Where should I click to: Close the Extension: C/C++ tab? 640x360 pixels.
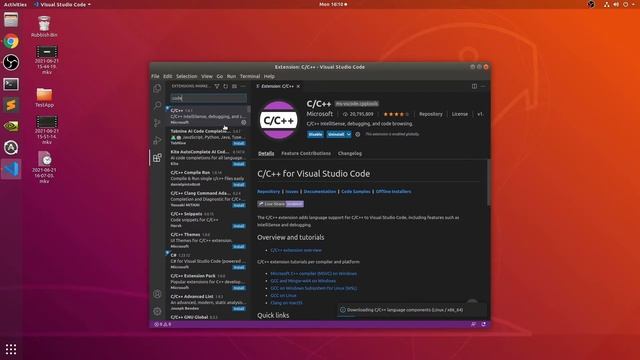tap(298, 86)
